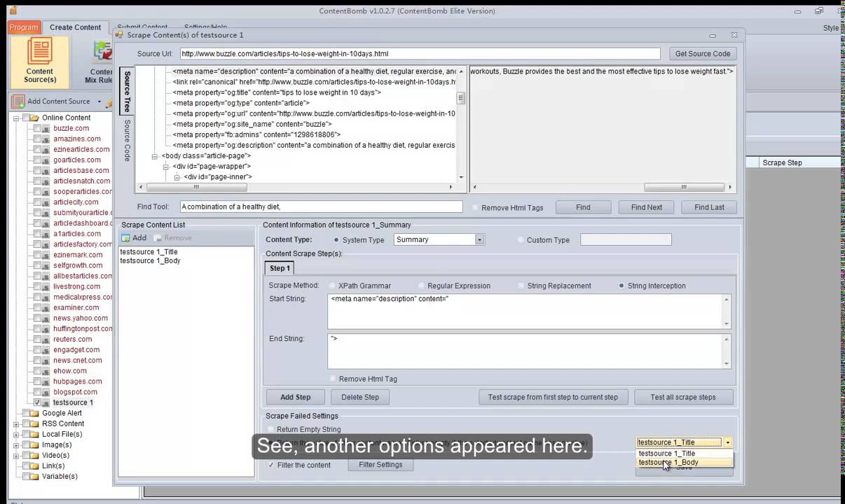This screenshot has height=504, width=845.
Task: Enable Remove Html Tags next to Find Tool
Action: point(476,208)
